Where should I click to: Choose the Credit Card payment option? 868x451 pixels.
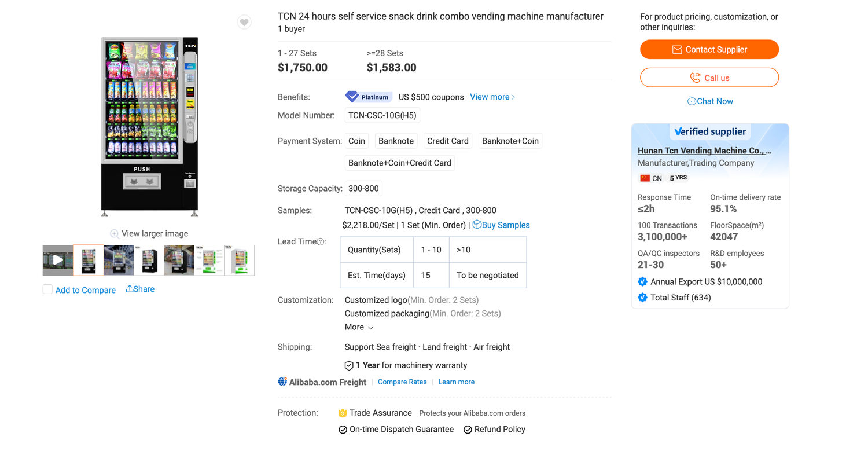(x=448, y=141)
